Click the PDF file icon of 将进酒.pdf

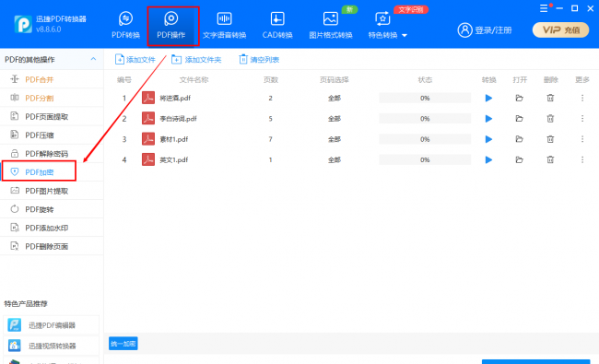(148, 98)
